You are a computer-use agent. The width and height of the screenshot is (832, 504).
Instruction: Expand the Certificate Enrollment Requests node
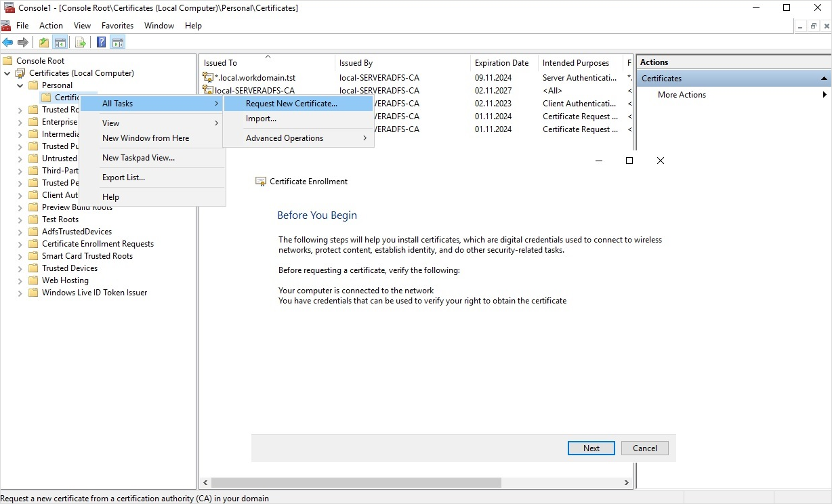20,244
